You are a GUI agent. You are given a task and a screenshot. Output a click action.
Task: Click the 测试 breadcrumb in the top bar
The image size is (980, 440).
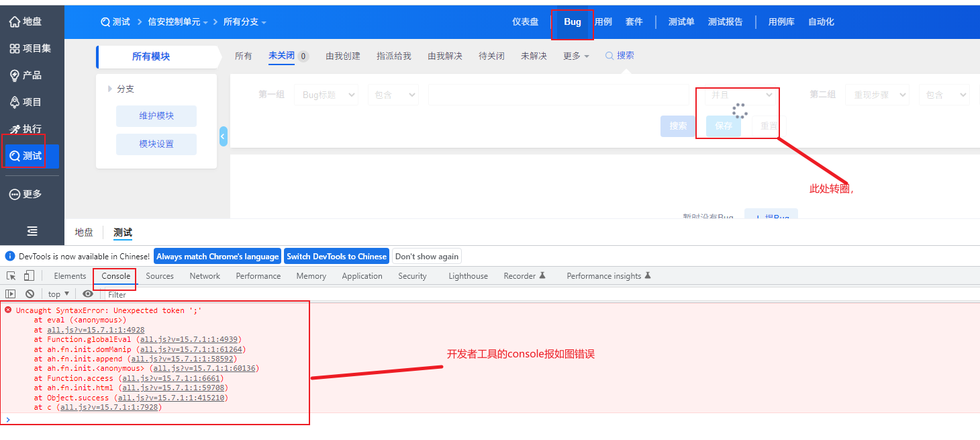point(115,21)
